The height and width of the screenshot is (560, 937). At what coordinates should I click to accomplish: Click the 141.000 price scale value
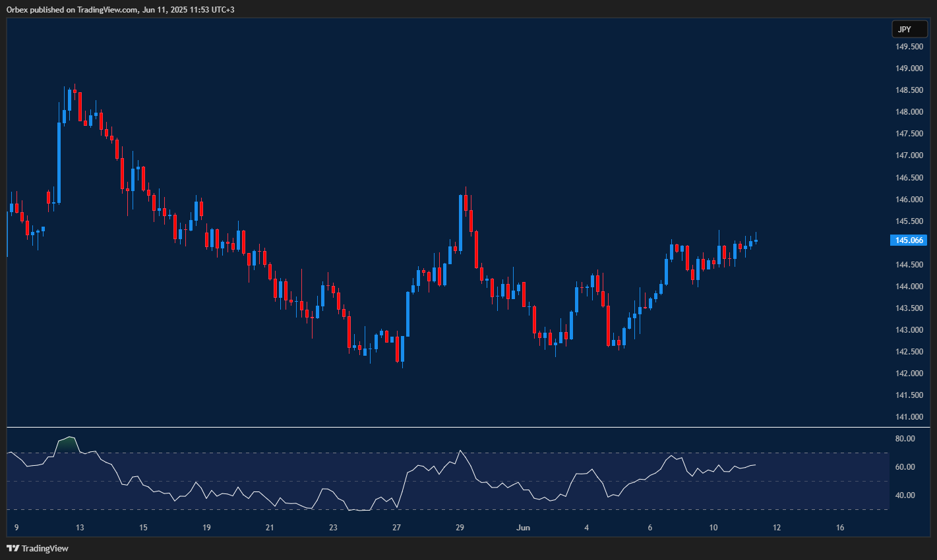click(911, 416)
